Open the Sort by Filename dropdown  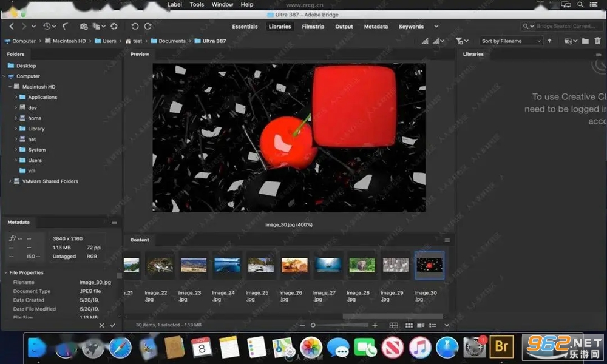511,41
